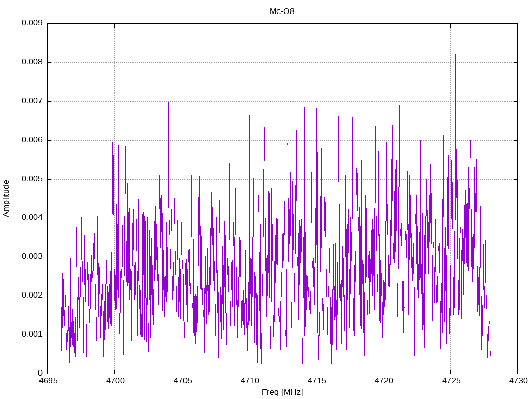Click the 0.008 y-axis tick label
Viewport: 532px width, 399px height.
[32, 62]
